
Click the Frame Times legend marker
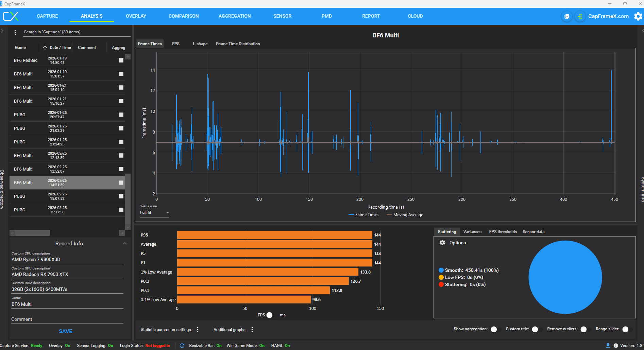point(351,215)
